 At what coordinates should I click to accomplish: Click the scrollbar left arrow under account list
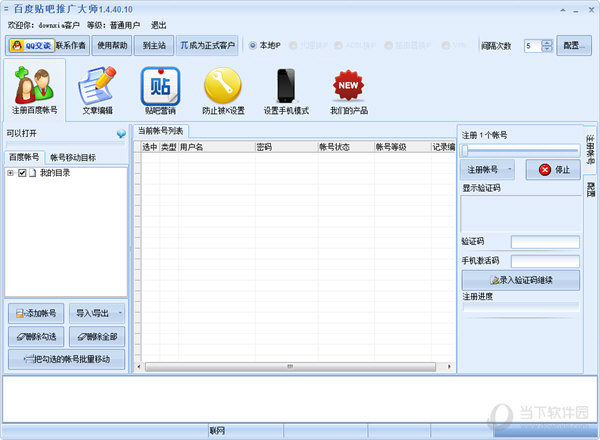click(139, 367)
